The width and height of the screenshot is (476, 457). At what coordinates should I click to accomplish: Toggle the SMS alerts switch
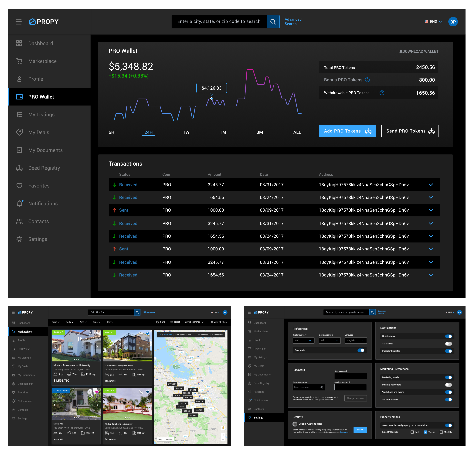(x=448, y=344)
